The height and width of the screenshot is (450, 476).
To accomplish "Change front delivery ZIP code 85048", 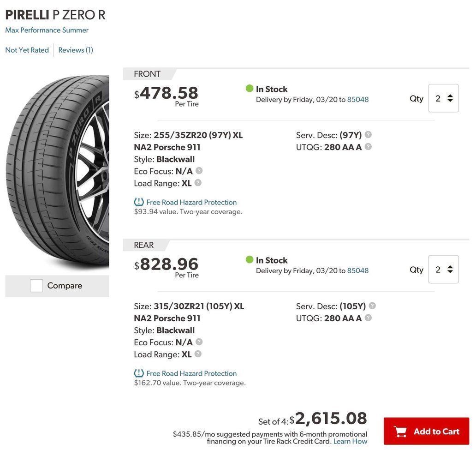I will pyautogui.click(x=358, y=100).
